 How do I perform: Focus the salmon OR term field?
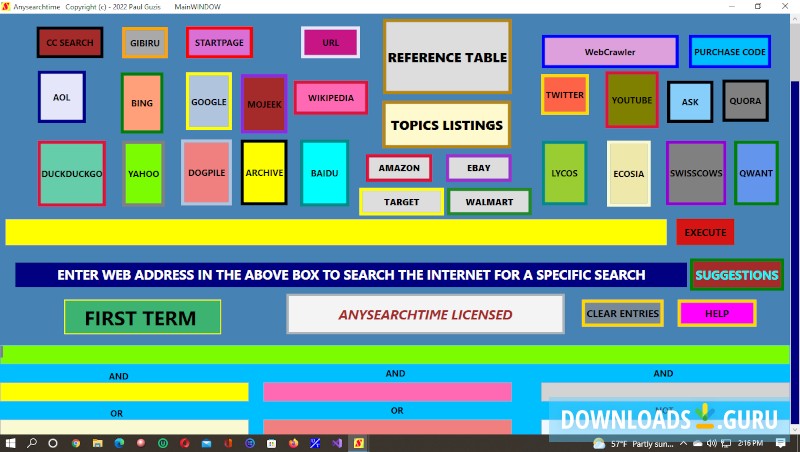point(387,427)
